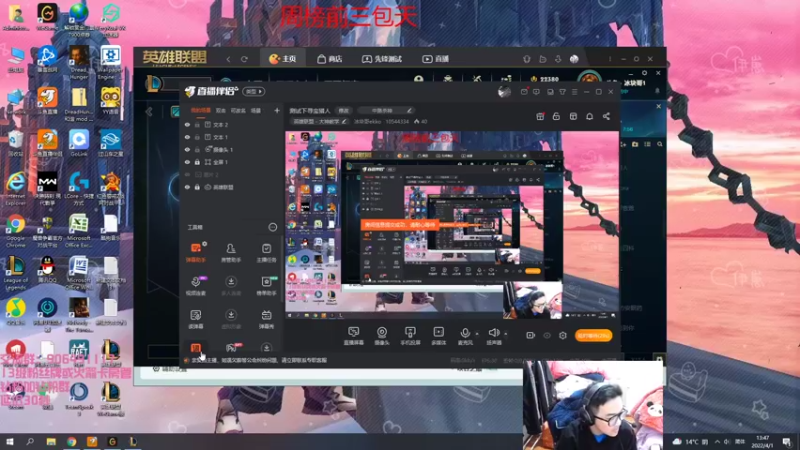Viewport: 800px width, 450px height.
Task: Open the Windows Start menu
Action: tap(9, 442)
